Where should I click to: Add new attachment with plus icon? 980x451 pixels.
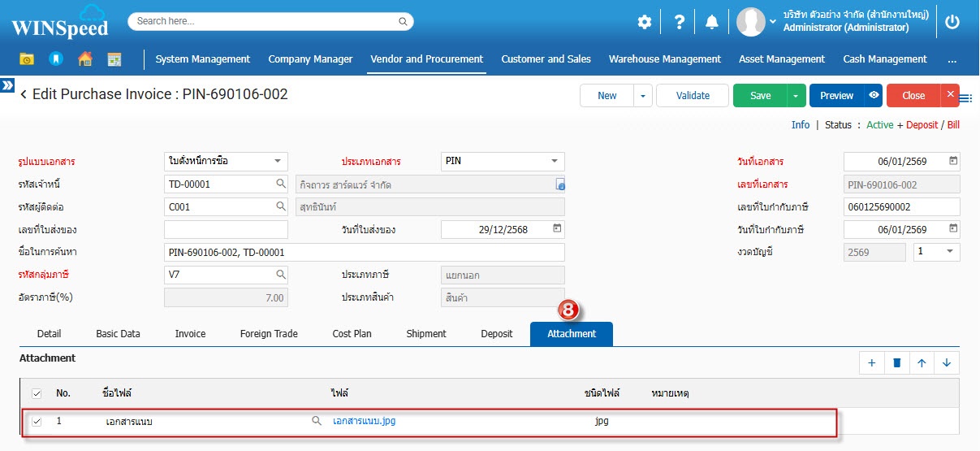coord(871,363)
